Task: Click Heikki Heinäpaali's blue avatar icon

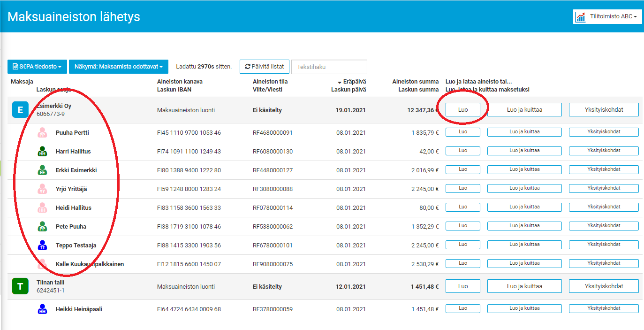Action: (x=42, y=309)
